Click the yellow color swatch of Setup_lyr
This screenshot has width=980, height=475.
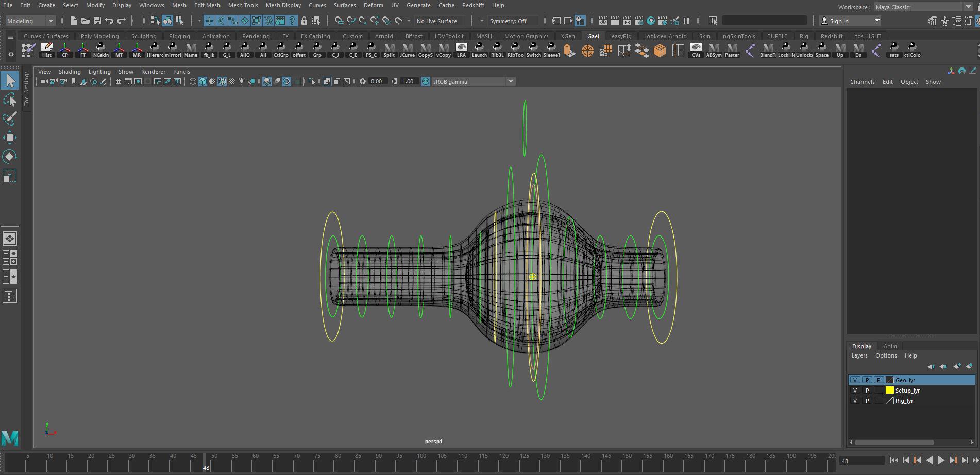coord(889,391)
